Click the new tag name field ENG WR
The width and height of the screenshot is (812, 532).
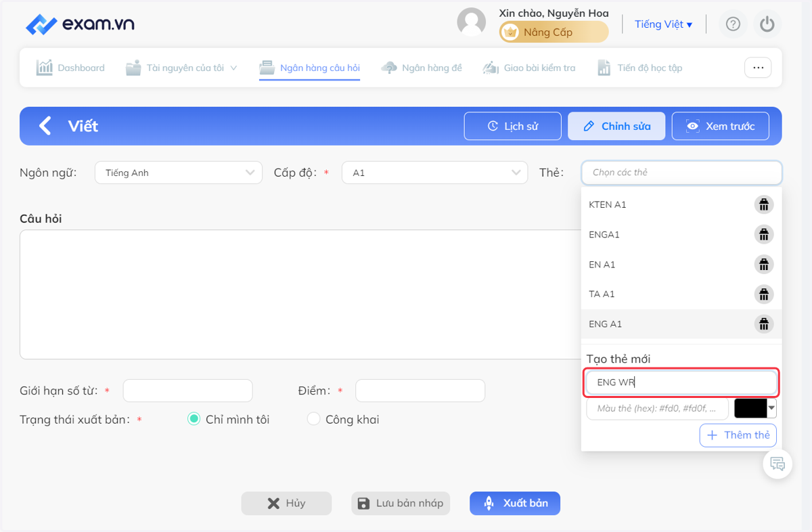(x=681, y=382)
